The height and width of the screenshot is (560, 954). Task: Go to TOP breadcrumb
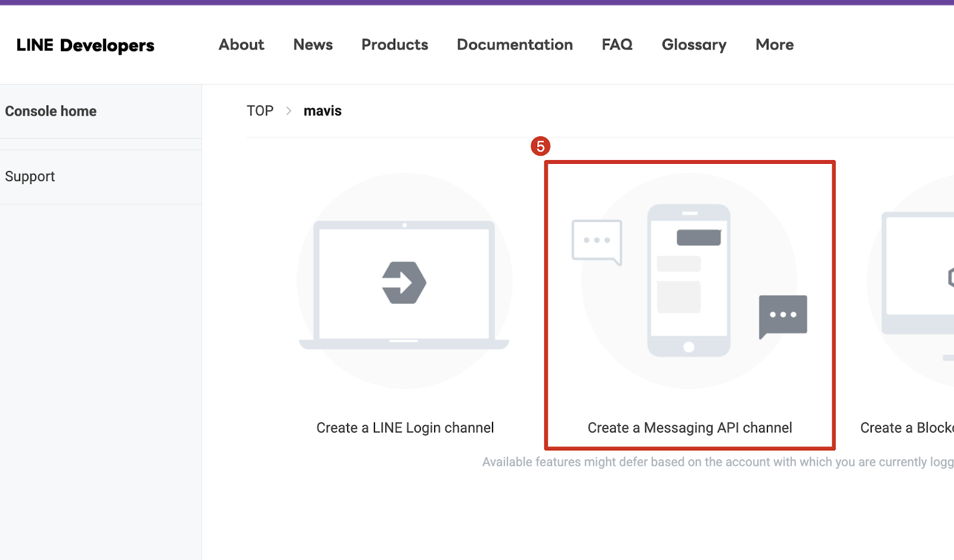tap(260, 111)
